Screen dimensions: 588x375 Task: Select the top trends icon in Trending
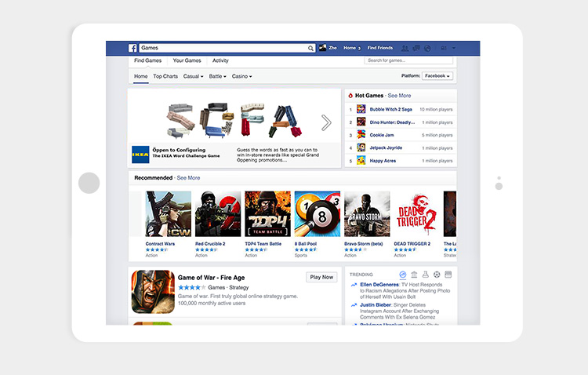coord(403,275)
